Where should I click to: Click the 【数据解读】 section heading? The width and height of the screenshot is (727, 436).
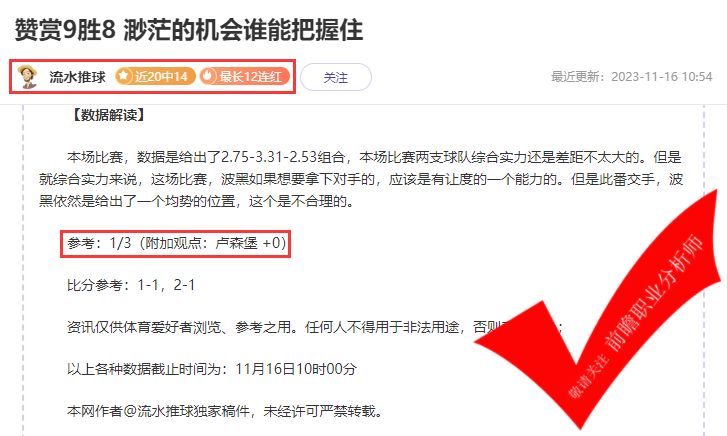pyautogui.click(x=109, y=115)
